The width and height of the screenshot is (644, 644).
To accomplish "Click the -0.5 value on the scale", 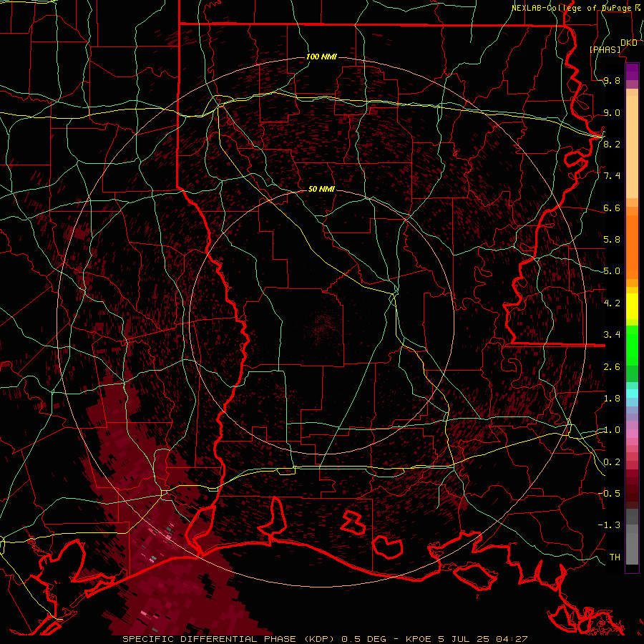I will click(x=609, y=493).
